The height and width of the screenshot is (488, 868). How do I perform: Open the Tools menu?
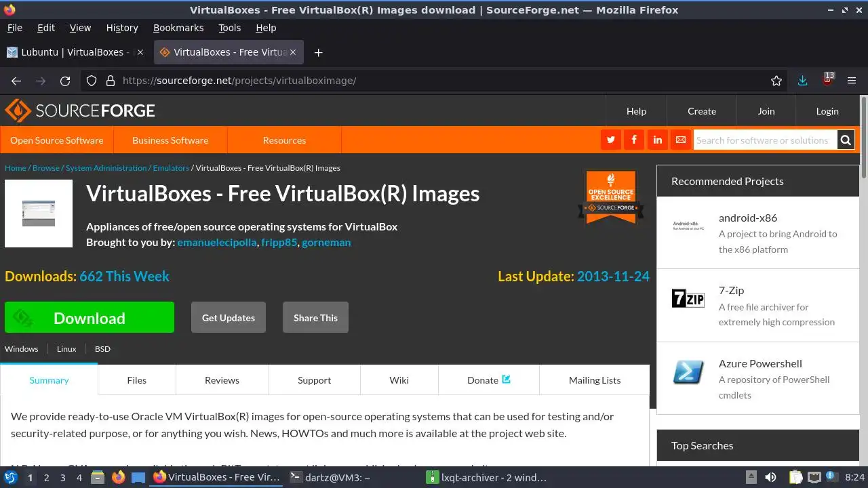[x=229, y=28]
